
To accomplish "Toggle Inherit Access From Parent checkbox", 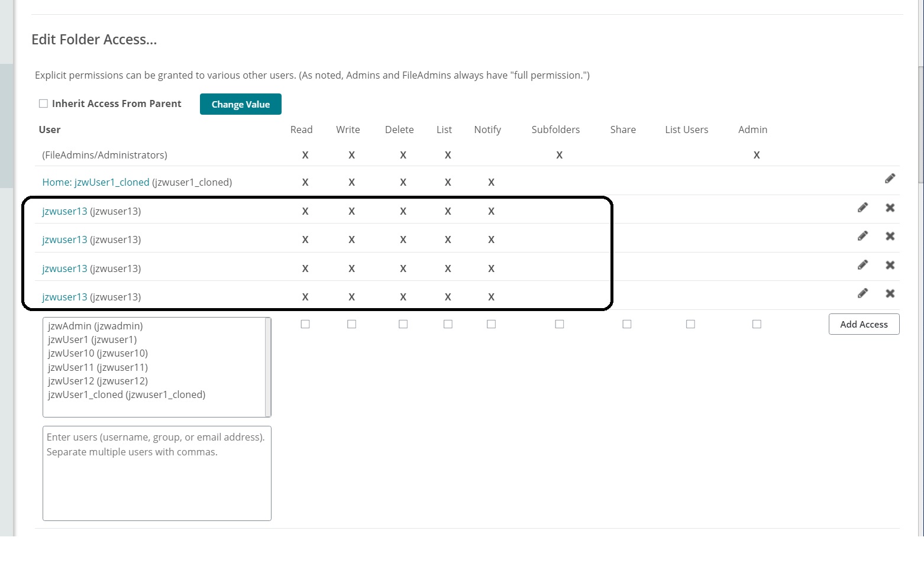I will point(43,103).
